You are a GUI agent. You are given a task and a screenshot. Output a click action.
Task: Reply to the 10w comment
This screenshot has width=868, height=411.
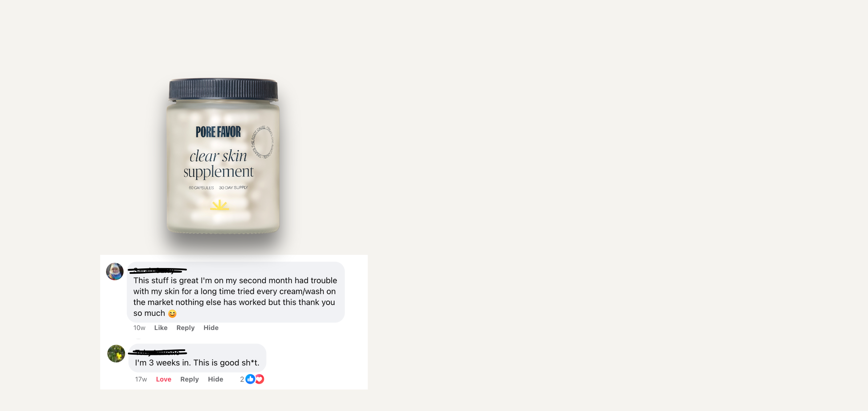point(185,328)
